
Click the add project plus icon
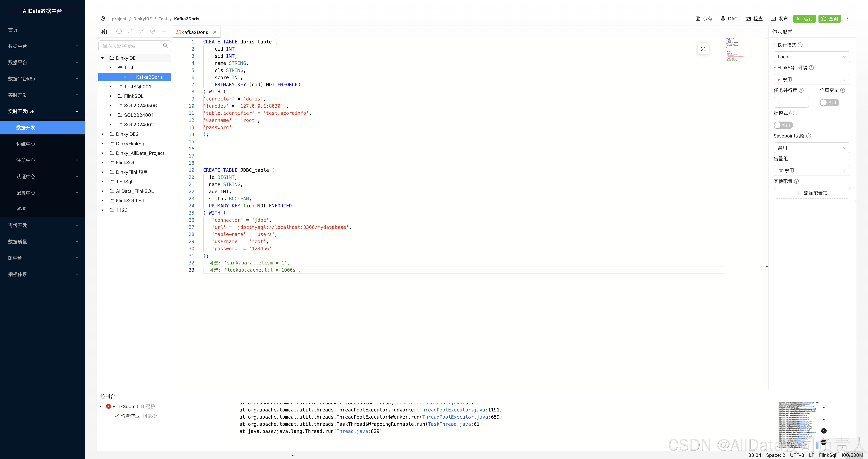(119, 31)
